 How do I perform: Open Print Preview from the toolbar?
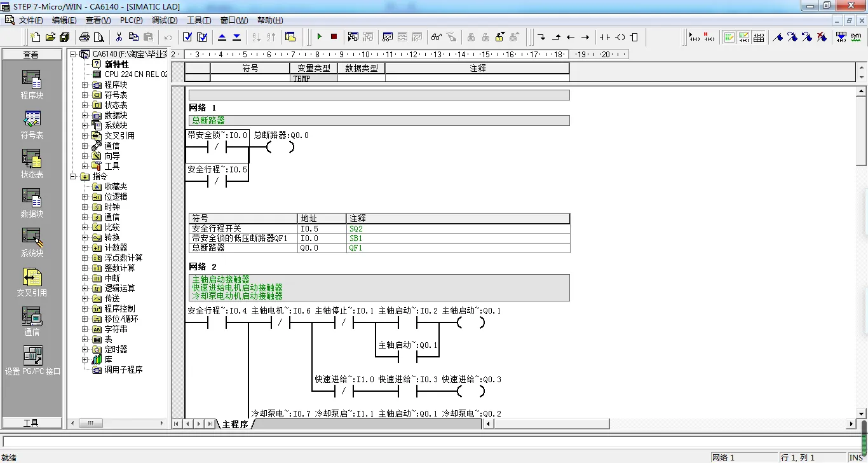(98, 37)
